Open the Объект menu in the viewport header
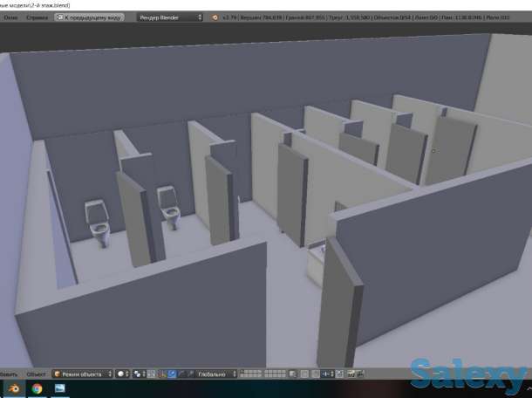Viewport: 532px width, 398px height. [36, 374]
